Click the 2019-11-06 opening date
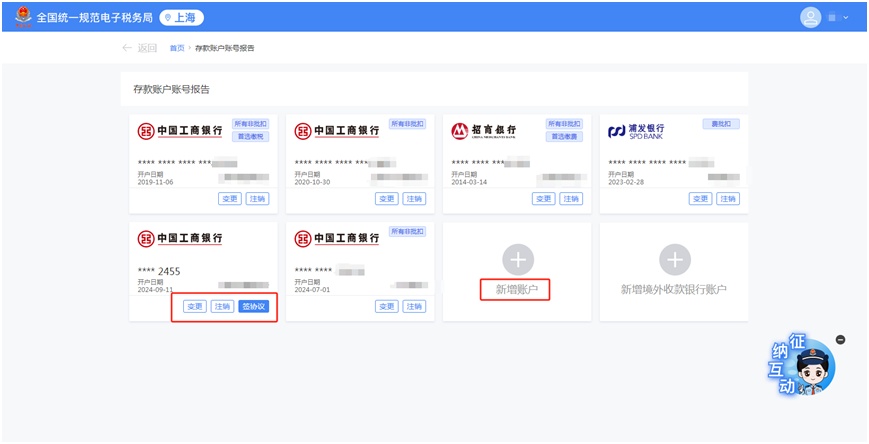The height and width of the screenshot is (444, 869). click(155, 182)
